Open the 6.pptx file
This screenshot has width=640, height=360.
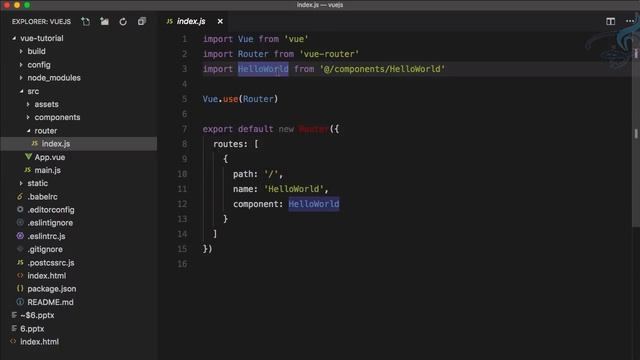(x=32, y=329)
